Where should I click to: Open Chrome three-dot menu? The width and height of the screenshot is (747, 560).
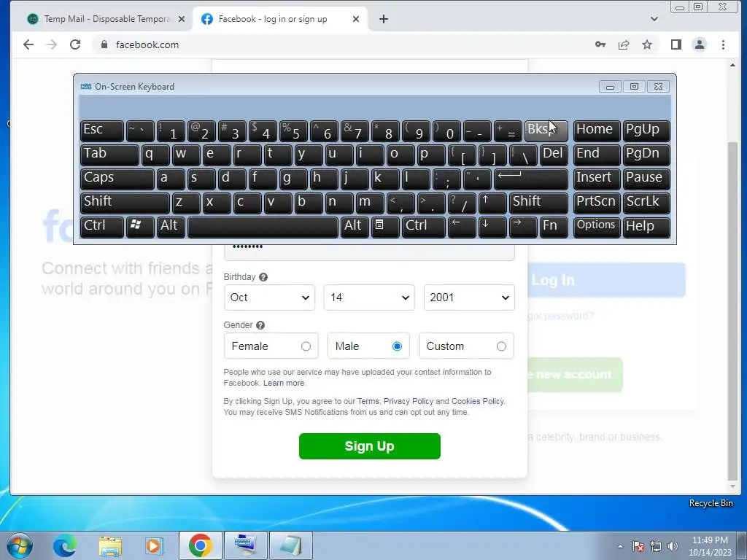tap(723, 44)
